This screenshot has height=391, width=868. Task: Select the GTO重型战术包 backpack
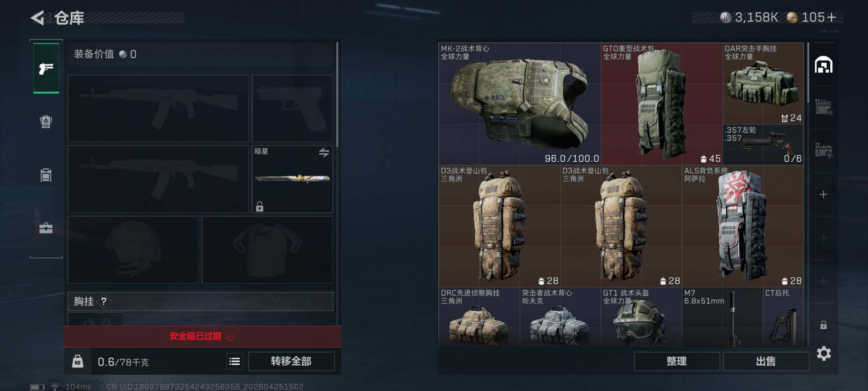(662, 104)
